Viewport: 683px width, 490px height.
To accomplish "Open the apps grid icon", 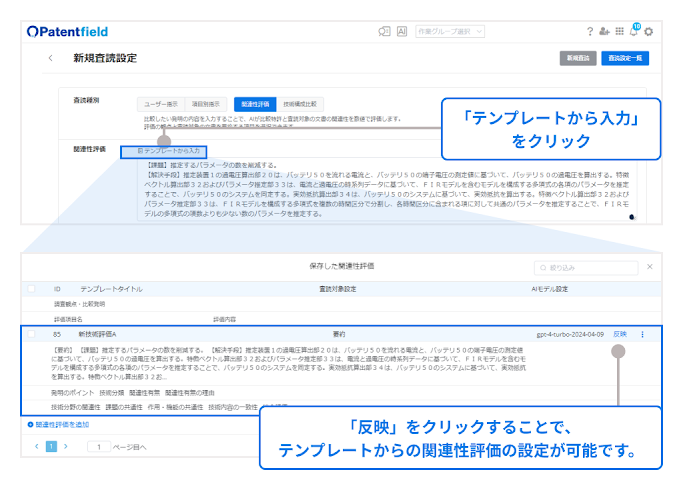I will [620, 32].
